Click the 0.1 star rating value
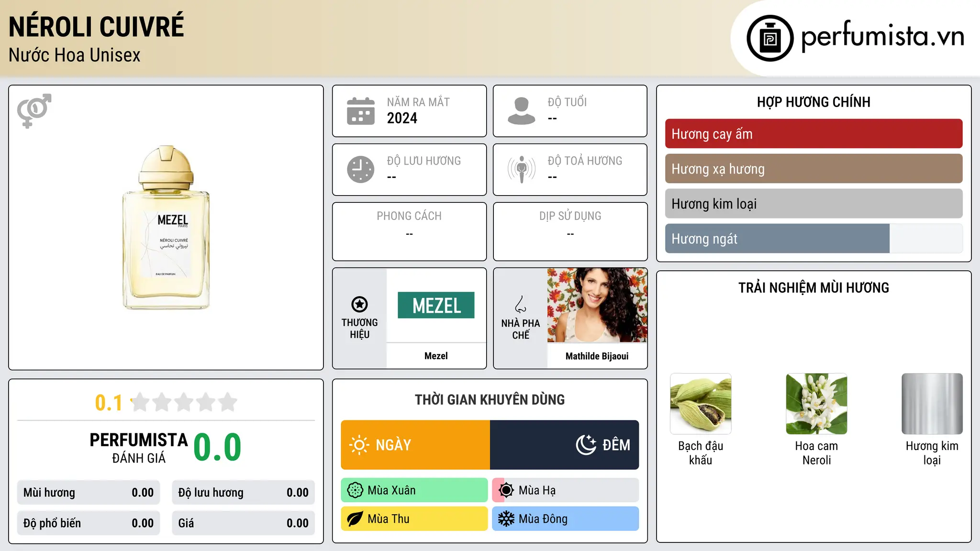This screenshot has width=980, height=551. pos(109,403)
